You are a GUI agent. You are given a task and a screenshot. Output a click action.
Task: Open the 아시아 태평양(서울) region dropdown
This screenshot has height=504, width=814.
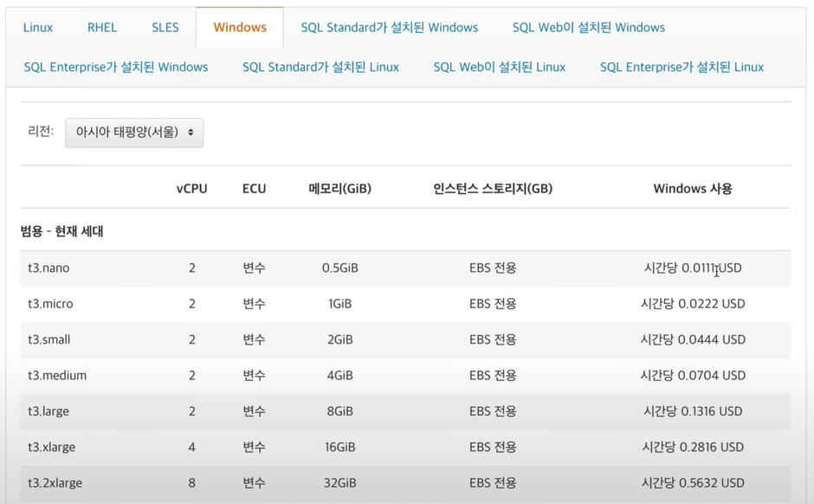(134, 132)
